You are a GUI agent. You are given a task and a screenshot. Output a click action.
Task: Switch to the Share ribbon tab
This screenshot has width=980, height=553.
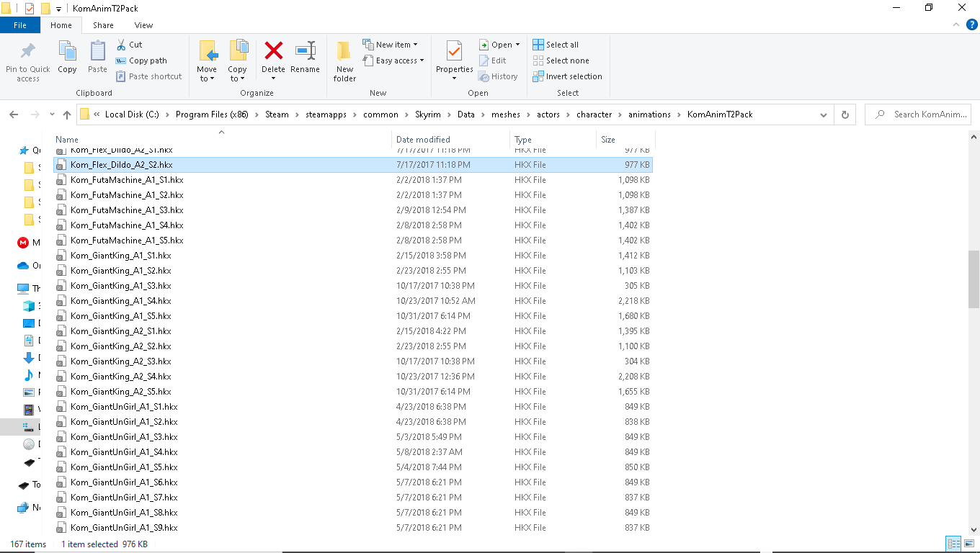[103, 25]
